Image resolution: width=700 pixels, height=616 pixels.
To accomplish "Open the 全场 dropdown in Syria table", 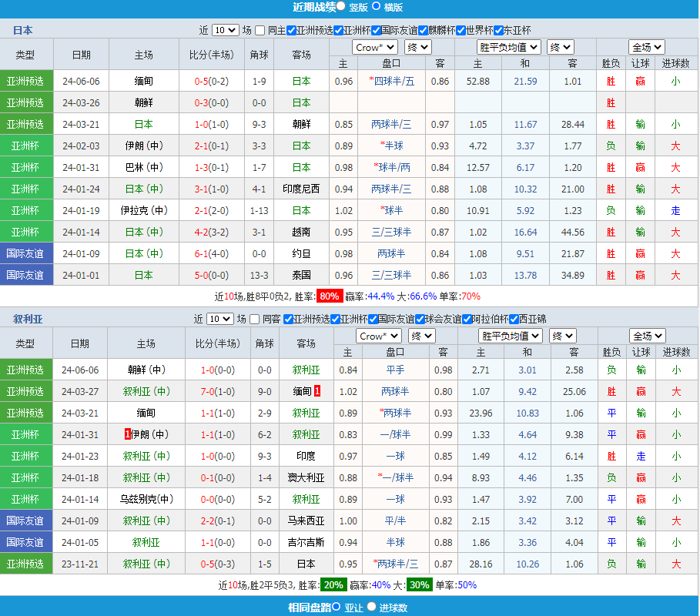I will [647, 336].
